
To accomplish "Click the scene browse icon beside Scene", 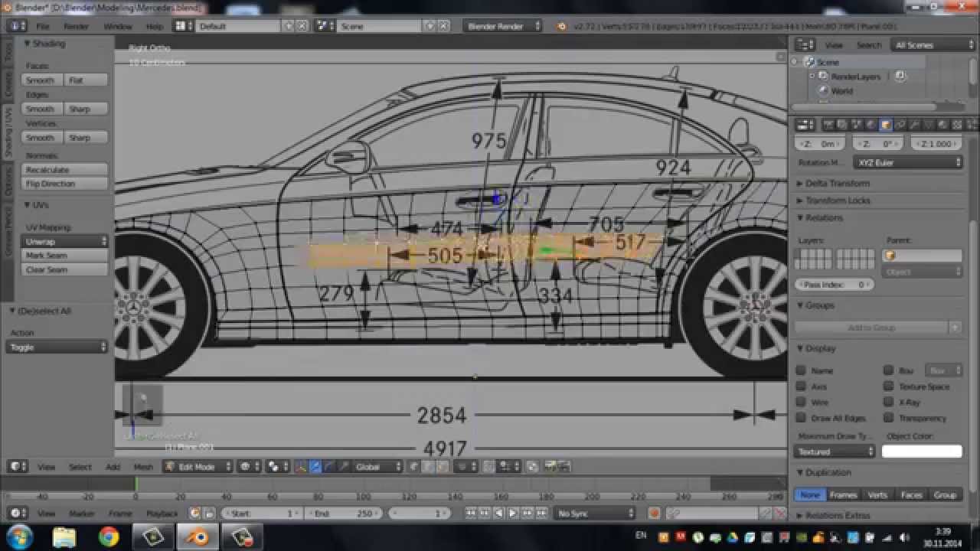I will (x=325, y=26).
